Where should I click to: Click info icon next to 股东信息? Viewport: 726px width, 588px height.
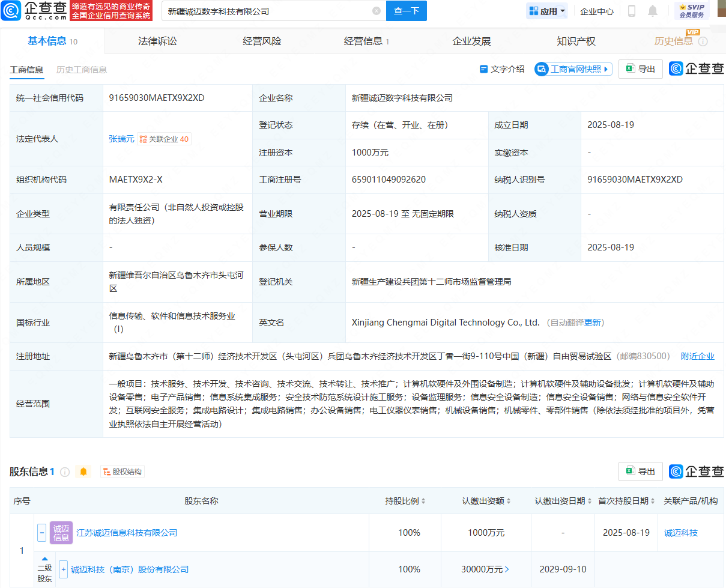[x=65, y=471]
